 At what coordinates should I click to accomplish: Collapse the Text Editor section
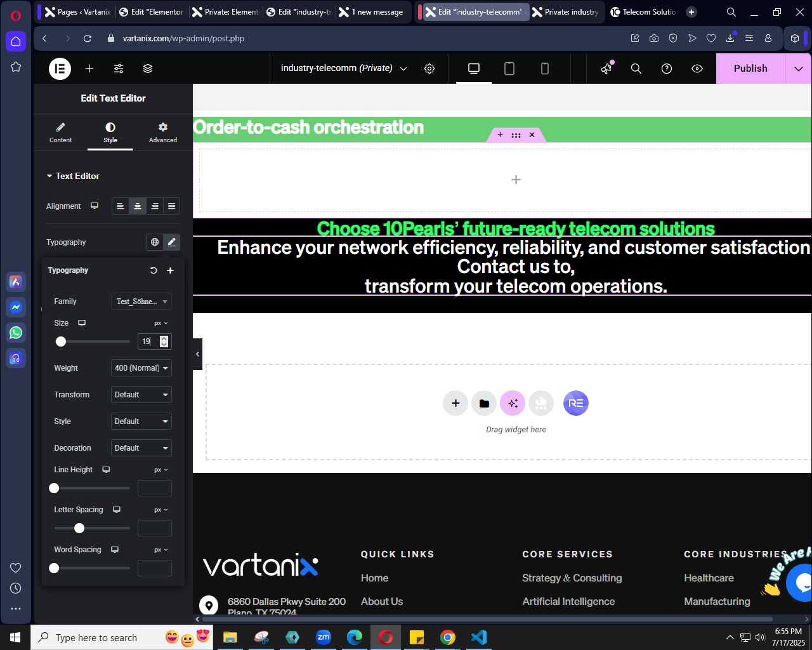pyautogui.click(x=73, y=176)
